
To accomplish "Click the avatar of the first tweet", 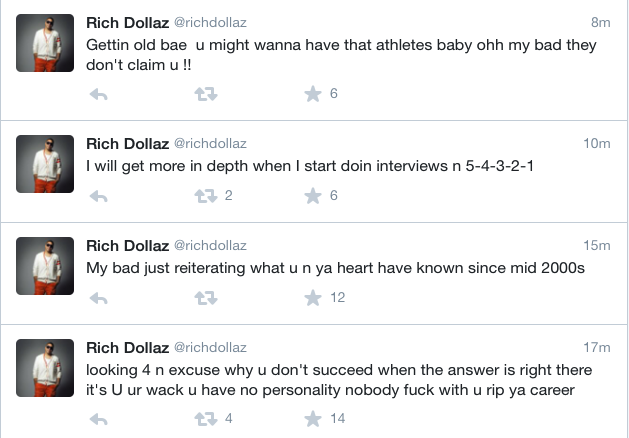I will pos(45,43).
